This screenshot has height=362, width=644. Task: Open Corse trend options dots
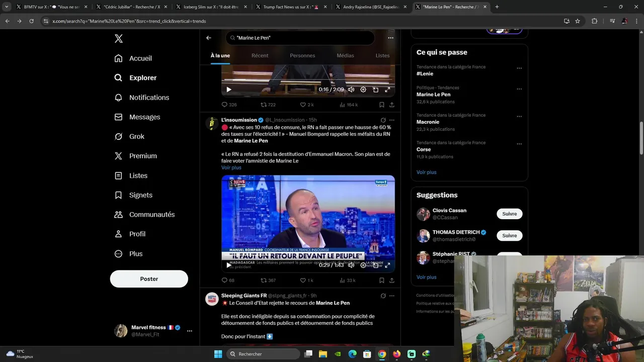tap(519, 144)
